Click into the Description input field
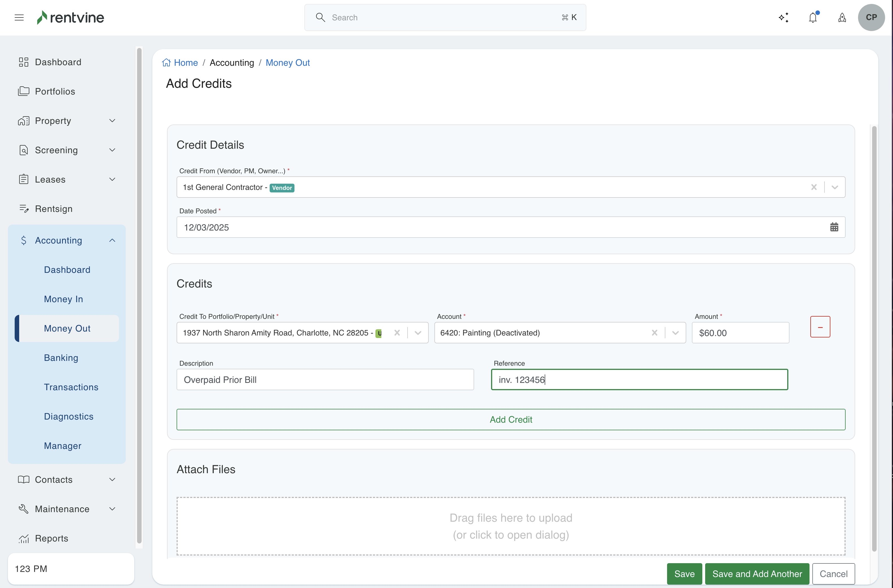Screen dimensions: 893x588 point(325,379)
